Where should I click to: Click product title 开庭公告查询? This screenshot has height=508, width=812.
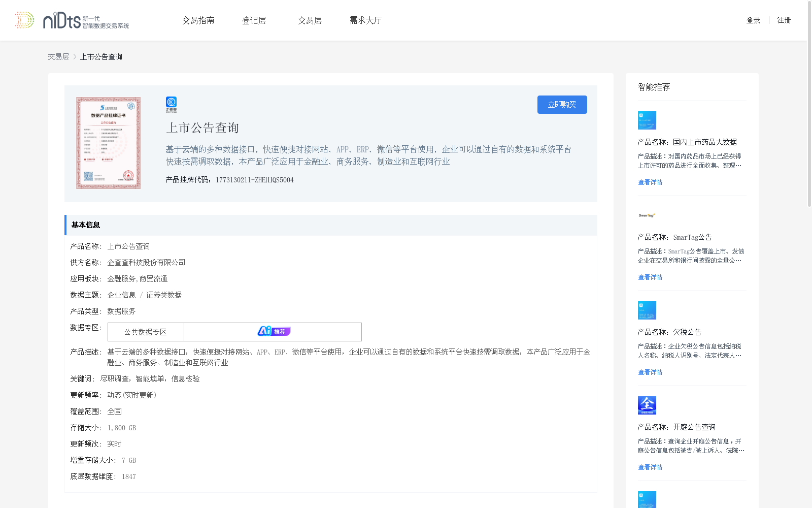694,427
